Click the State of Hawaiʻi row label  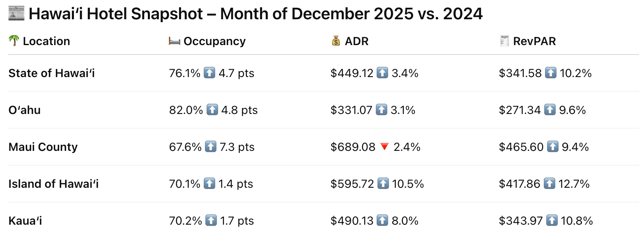[x=52, y=73]
